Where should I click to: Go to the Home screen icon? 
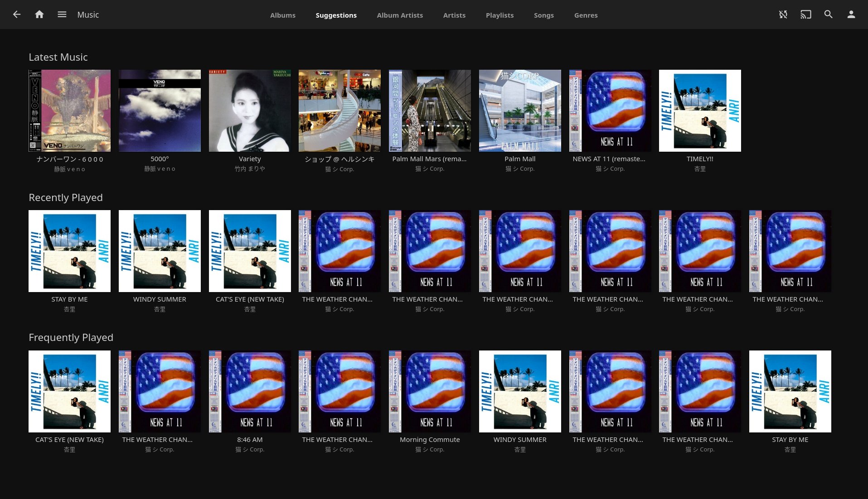(39, 14)
